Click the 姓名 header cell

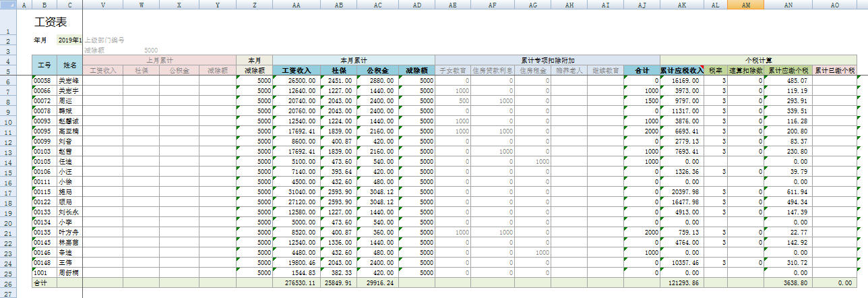[70, 65]
